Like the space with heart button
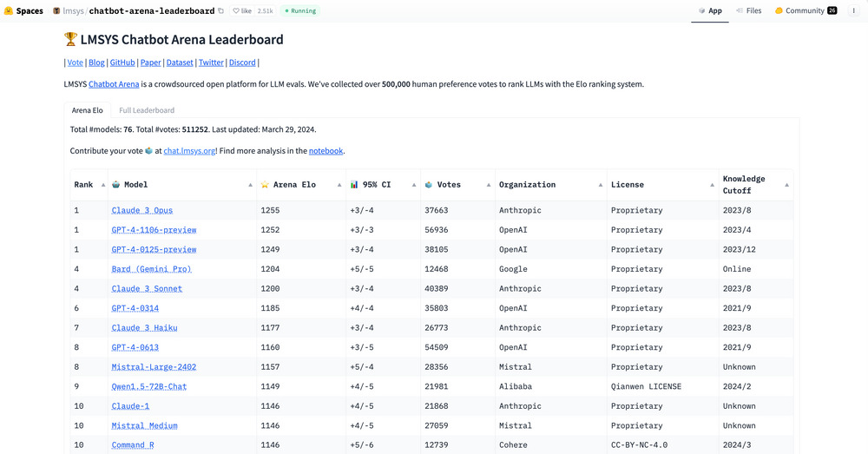Image resolution: width=868 pixels, height=454 pixels. (242, 10)
